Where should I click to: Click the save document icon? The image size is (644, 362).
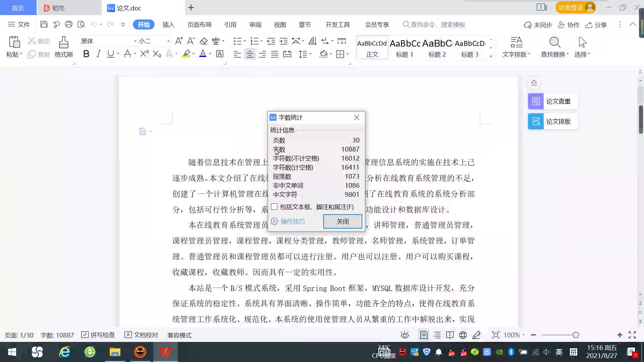coord(44,24)
